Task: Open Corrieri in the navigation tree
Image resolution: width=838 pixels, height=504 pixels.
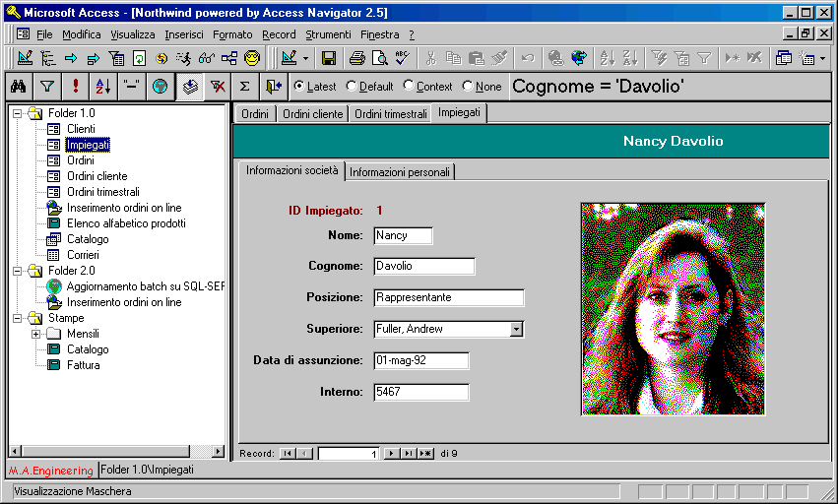Action: pyautogui.click(x=83, y=255)
